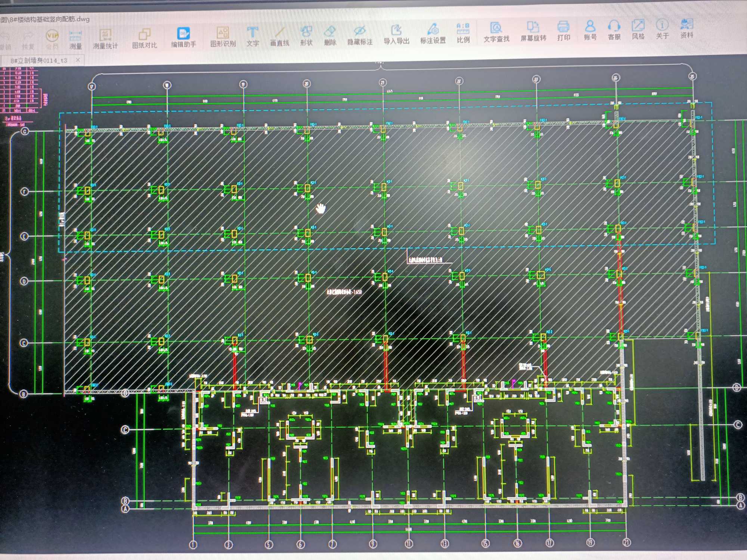
Task: Change the 风格 style theme
Action: point(638,29)
